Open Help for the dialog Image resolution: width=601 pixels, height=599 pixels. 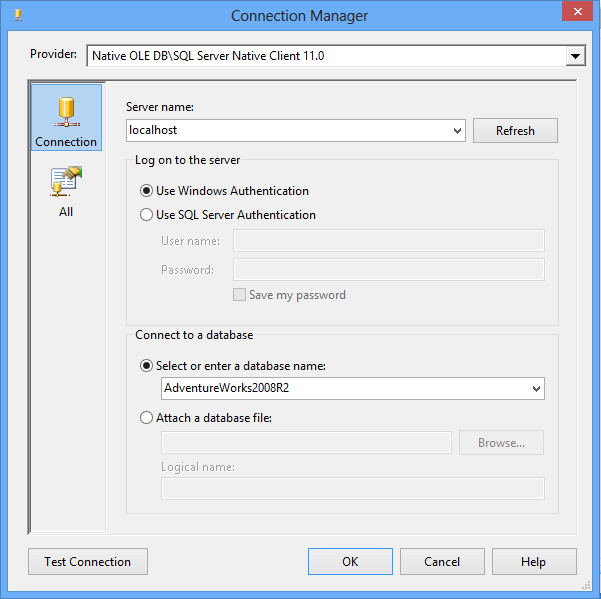[534, 561]
